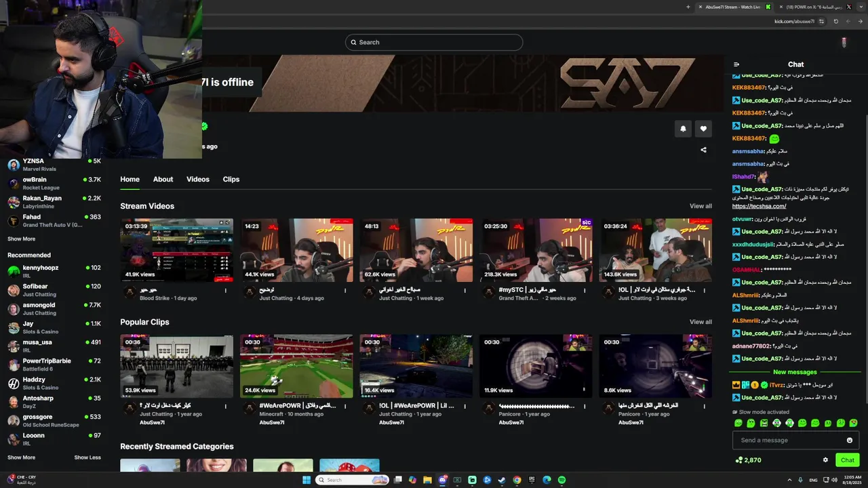Click View all for Stream Videos
The image size is (868, 488).
click(x=701, y=206)
